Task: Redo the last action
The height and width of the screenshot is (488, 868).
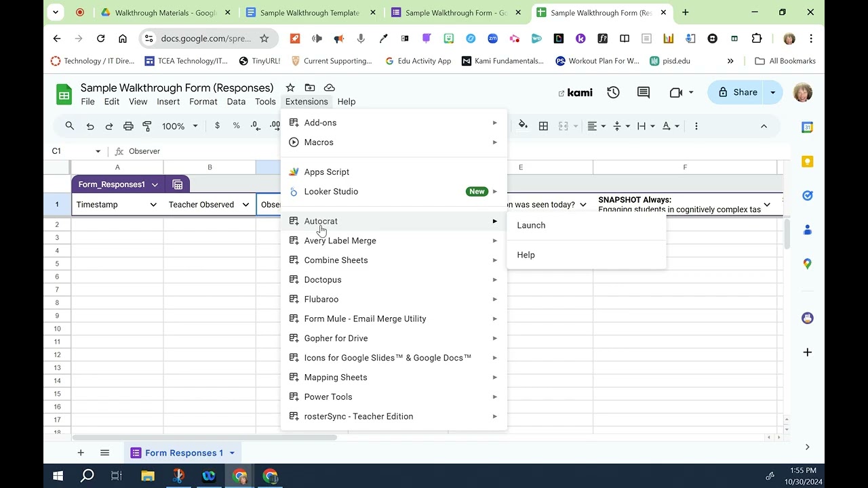Action: pos(109,126)
